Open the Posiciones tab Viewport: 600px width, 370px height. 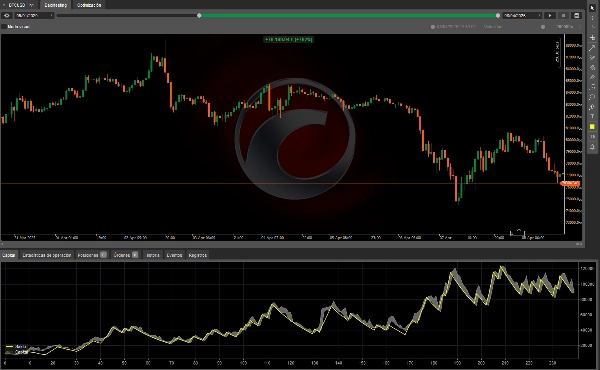tap(92, 255)
